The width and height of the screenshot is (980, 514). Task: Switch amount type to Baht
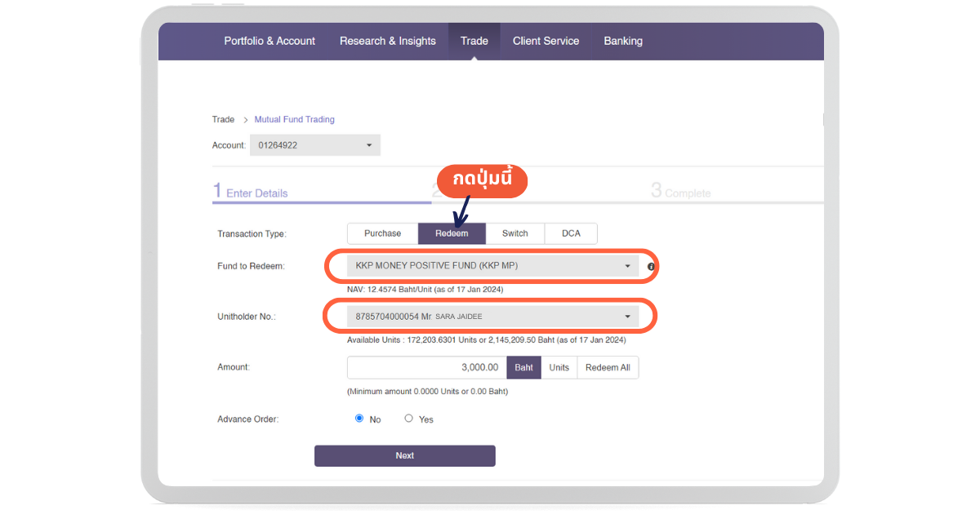click(524, 368)
